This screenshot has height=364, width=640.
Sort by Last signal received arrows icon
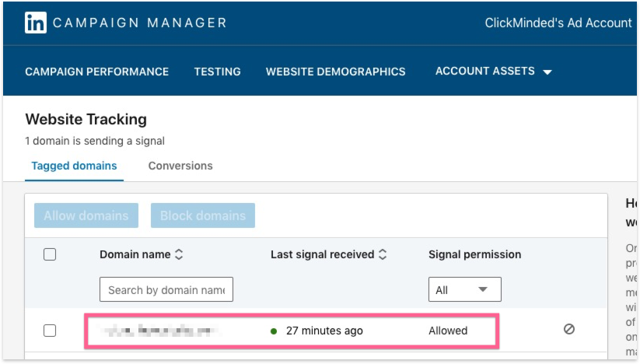pyautogui.click(x=383, y=254)
